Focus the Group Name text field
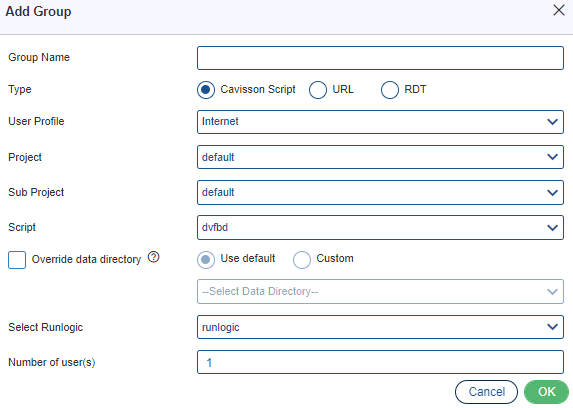 (380, 58)
